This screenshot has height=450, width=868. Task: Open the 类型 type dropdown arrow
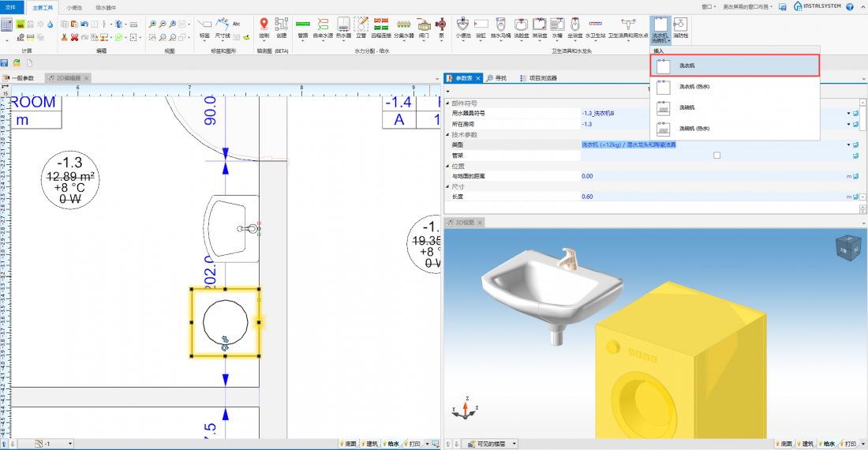click(848, 145)
